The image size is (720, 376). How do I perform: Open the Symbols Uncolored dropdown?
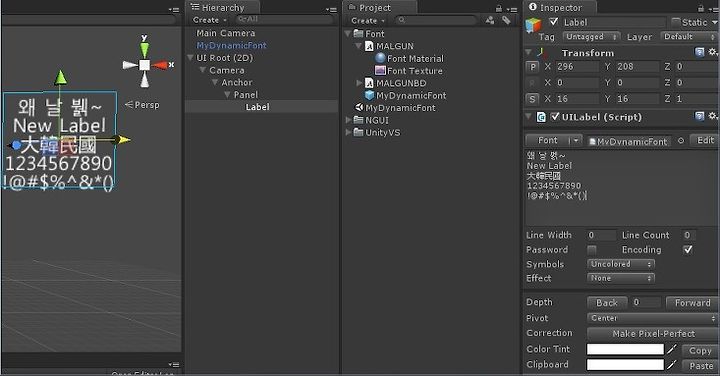click(621, 264)
